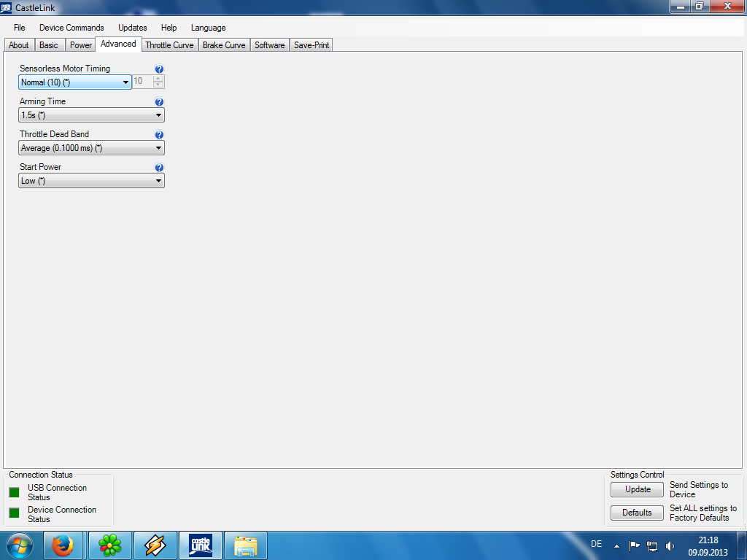The image size is (747, 560).
Task: Switch to the About tab
Action: pos(18,45)
